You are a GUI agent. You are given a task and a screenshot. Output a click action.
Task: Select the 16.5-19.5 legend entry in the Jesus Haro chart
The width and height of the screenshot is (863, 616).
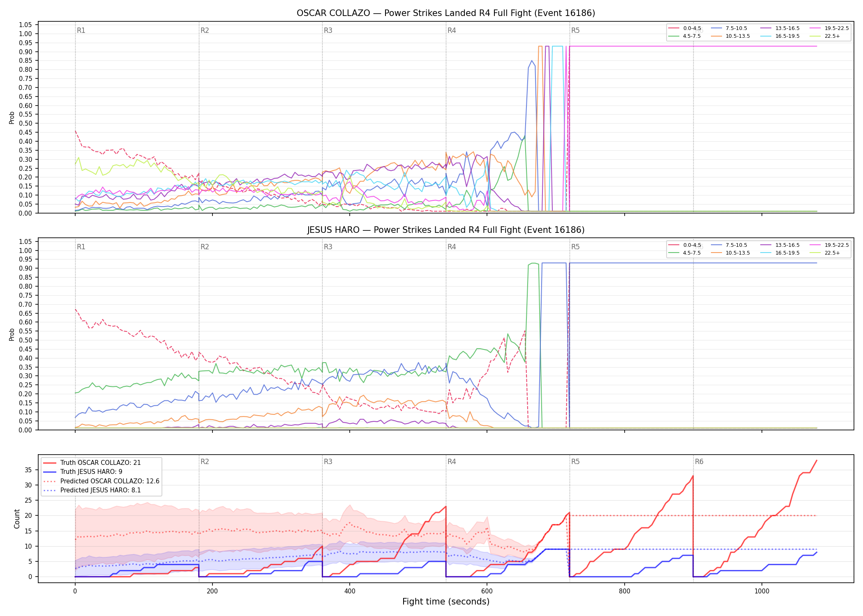(780, 253)
